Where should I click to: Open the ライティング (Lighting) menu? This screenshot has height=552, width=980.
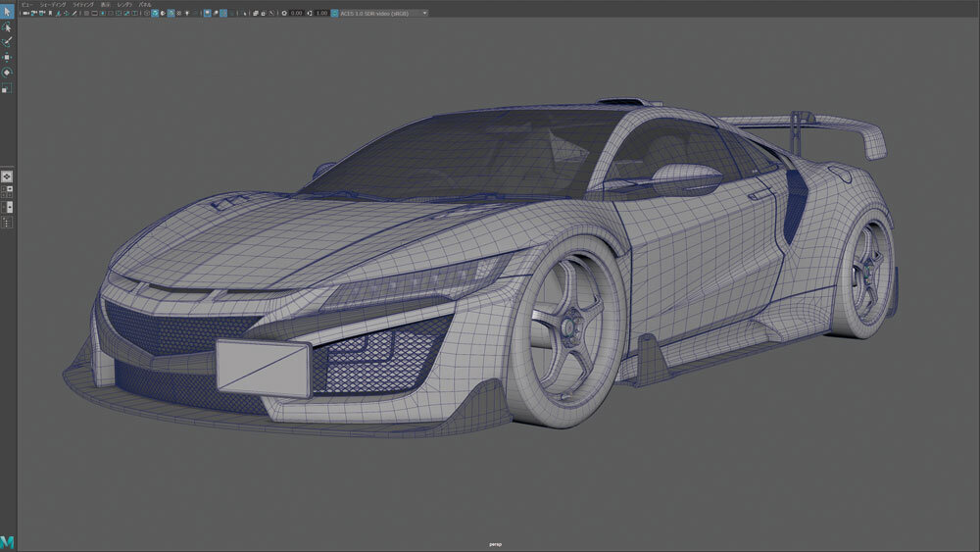click(x=85, y=5)
